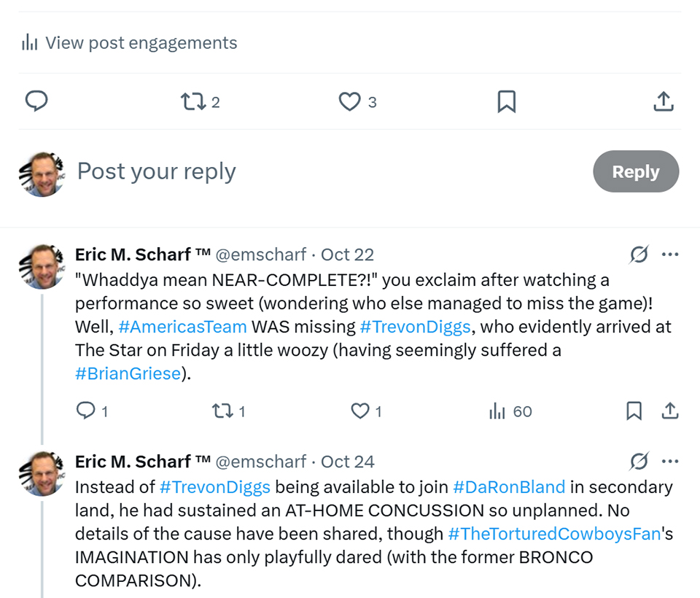The width and height of the screenshot is (700, 598).
Task: Share the Oct 22 post
Action: click(x=669, y=411)
